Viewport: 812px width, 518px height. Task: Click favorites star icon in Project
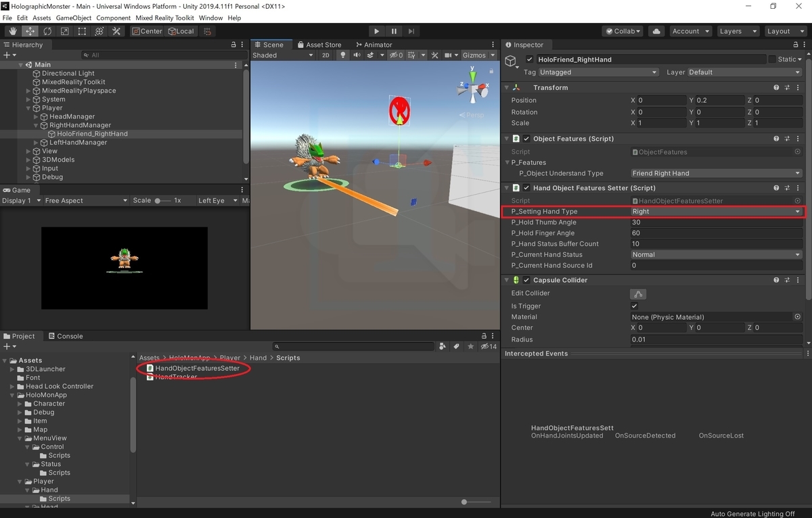tap(470, 346)
